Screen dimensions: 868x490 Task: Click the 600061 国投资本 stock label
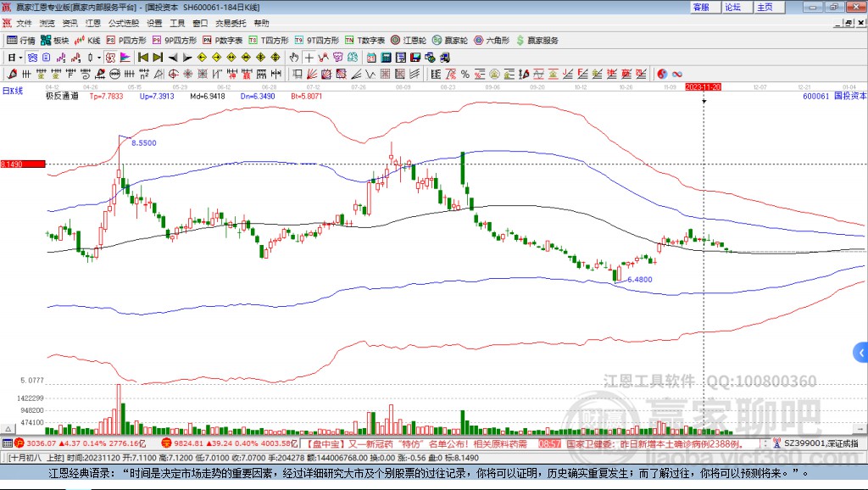(835, 96)
